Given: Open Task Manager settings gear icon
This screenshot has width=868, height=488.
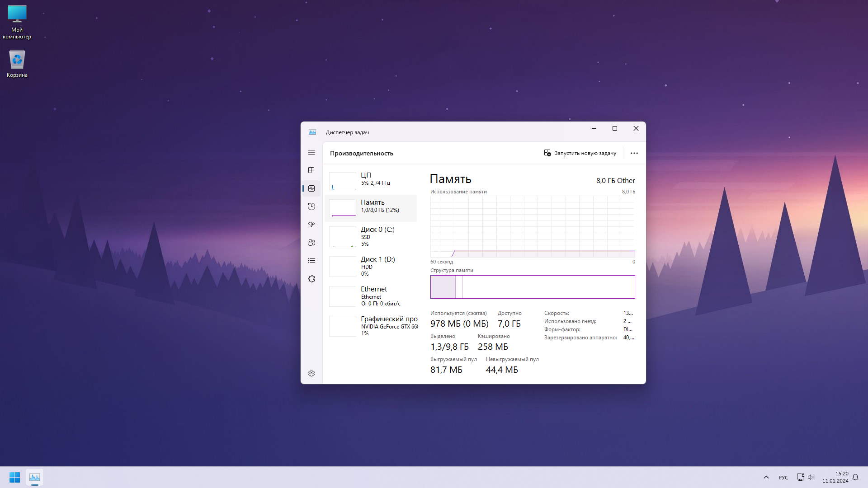Looking at the screenshot, I should [311, 373].
